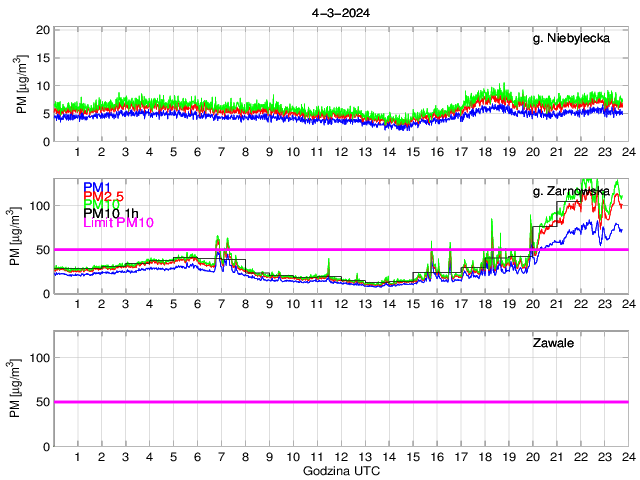The image size is (640, 480).
Task: Click hour 20 on Zarnowska x-axis
Action: [x=533, y=304]
